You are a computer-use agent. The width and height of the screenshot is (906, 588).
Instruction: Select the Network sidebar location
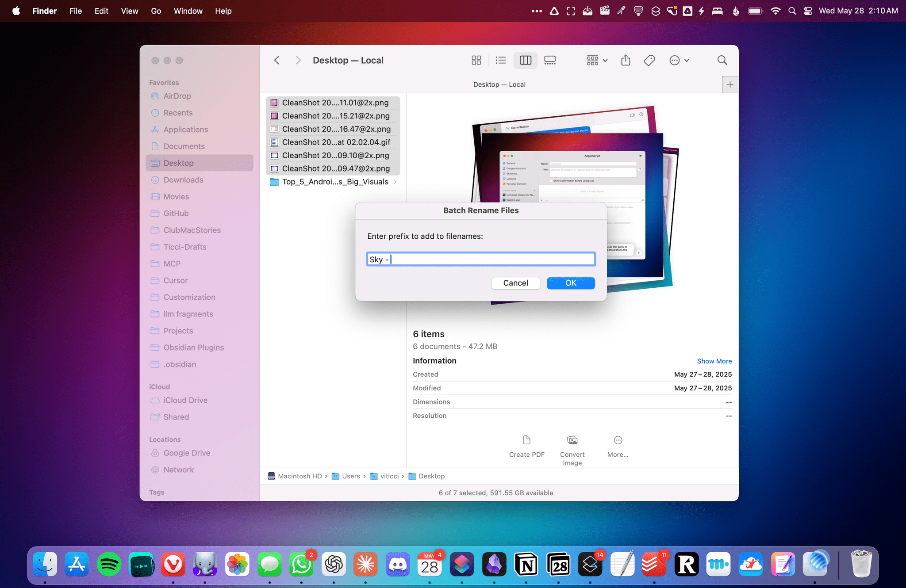[199, 470]
